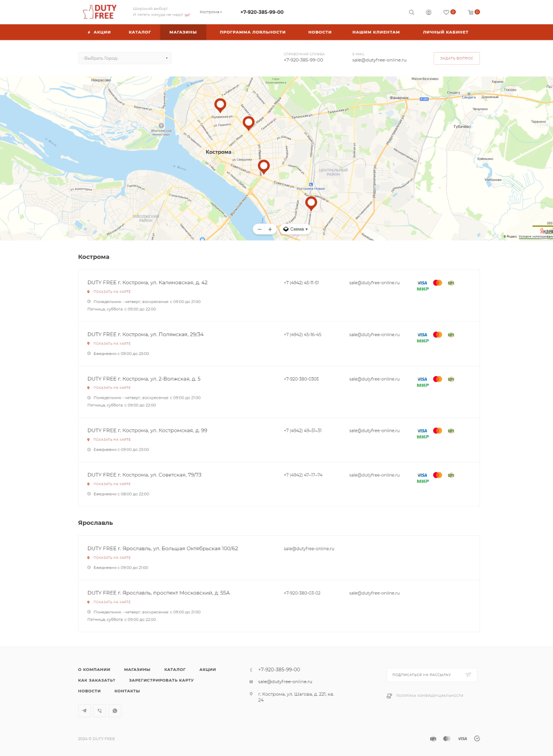The width and height of the screenshot is (553, 756).
Task: Open the Кострома city selector in header
Action: click(x=211, y=12)
